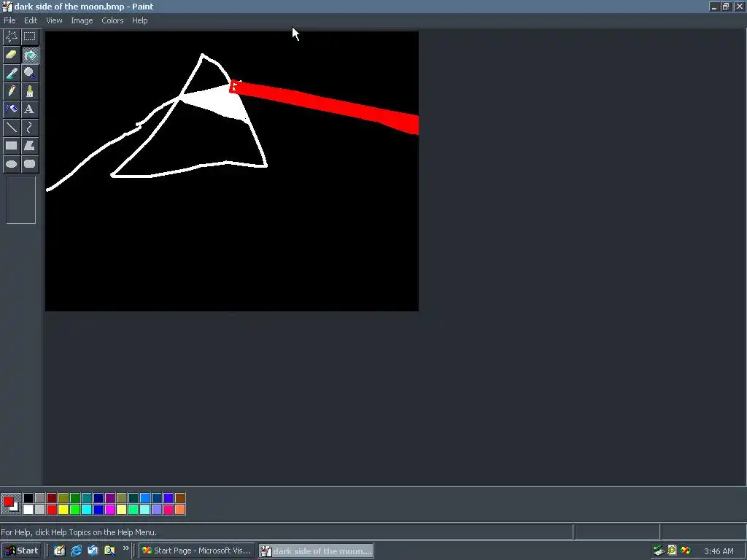Image resolution: width=747 pixels, height=560 pixels.
Task: Activate the Airbrush spray tool
Action: (12, 109)
